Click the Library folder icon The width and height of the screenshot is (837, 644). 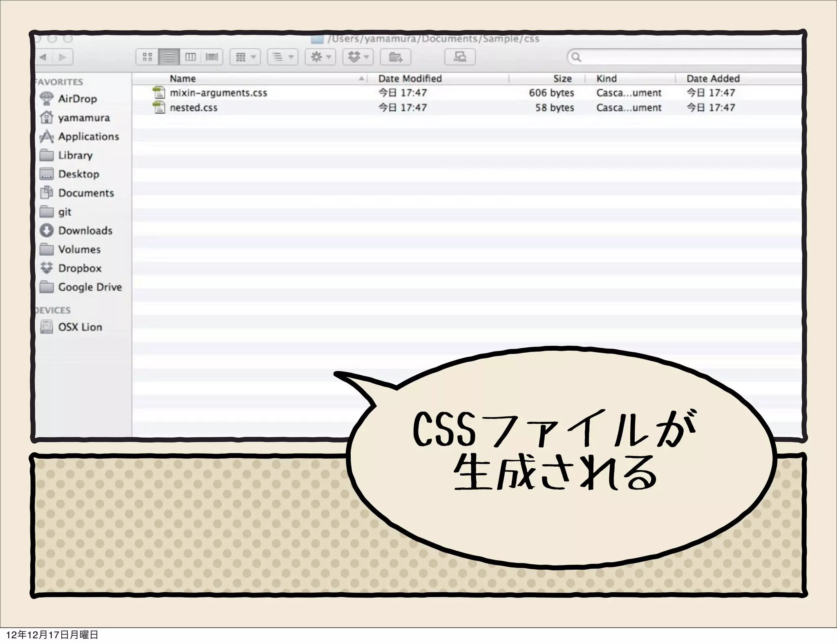tap(47, 155)
